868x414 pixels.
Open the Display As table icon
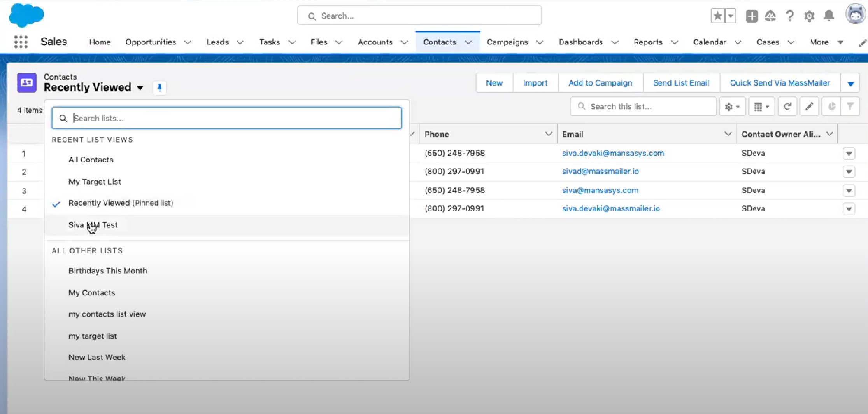pos(761,107)
